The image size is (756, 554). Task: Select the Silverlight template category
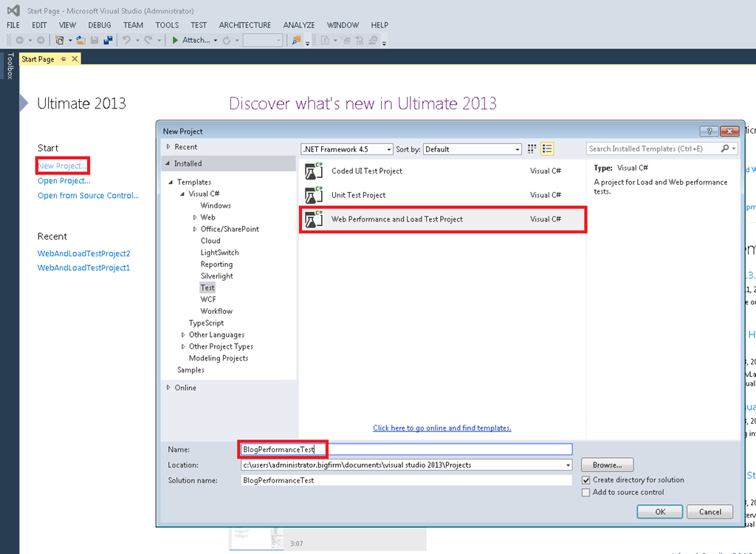217,276
